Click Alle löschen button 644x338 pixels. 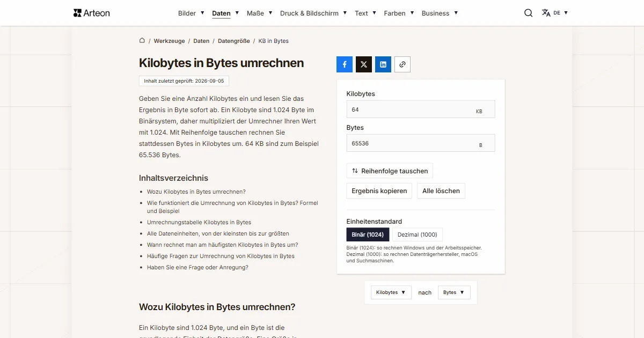point(441,191)
